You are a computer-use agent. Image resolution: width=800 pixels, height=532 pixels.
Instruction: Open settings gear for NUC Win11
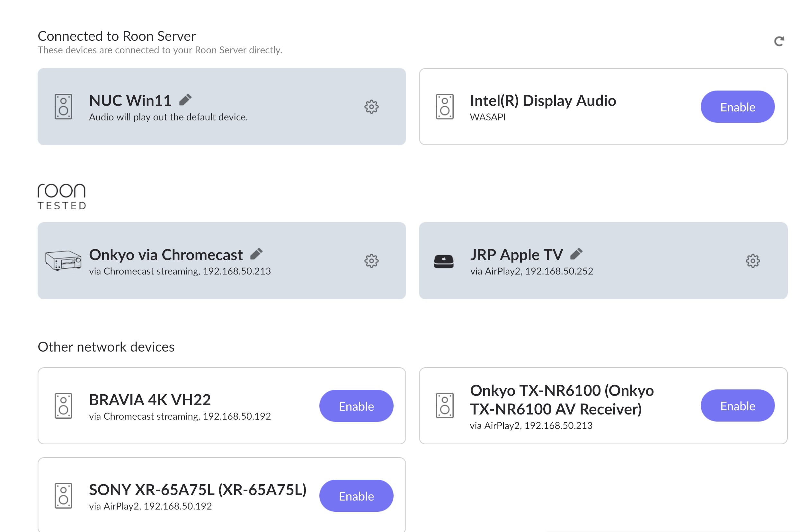pos(371,107)
